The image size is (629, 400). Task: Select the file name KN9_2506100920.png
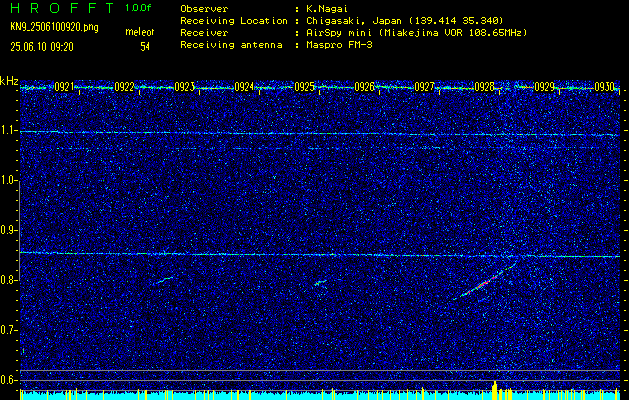tap(54, 27)
